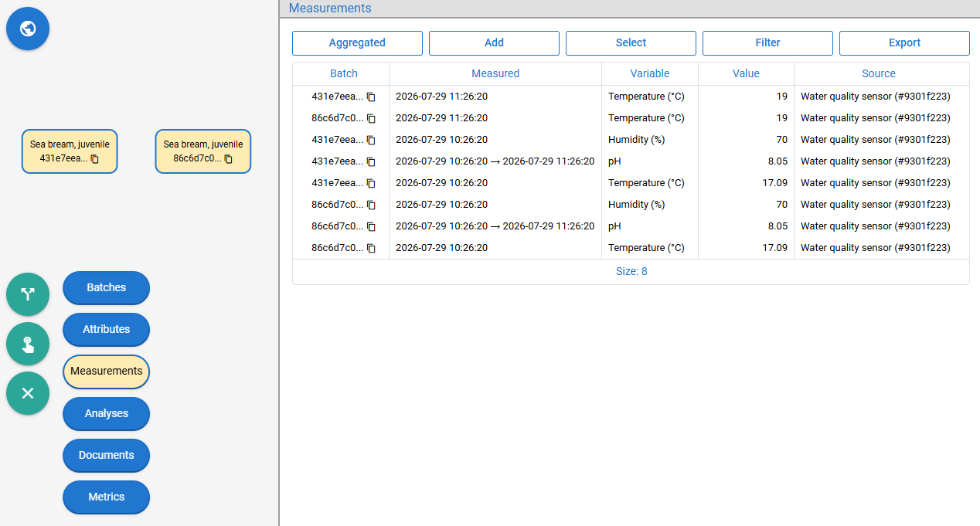Open the Filter options

[x=767, y=43]
